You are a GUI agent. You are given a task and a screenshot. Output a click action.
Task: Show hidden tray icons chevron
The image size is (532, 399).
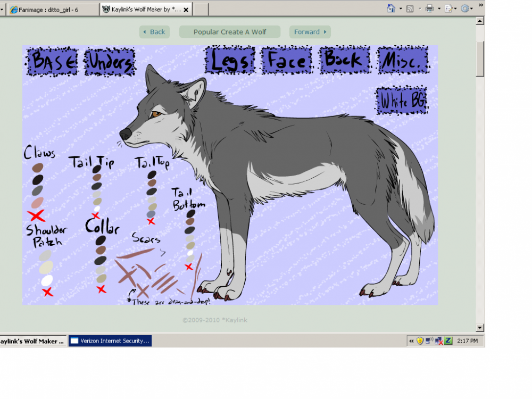click(x=411, y=341)
